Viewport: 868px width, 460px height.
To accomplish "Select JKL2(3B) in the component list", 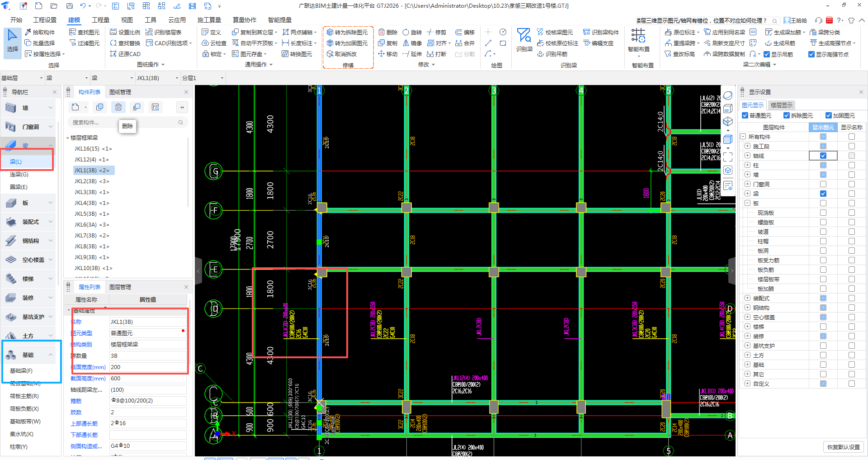I will 92,181.
